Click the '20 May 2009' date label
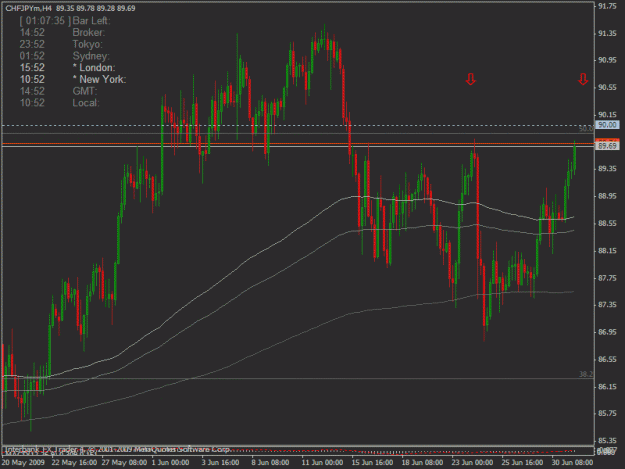Image resolution: width=625 pixels, height=469 pixels. click(23, 462)
